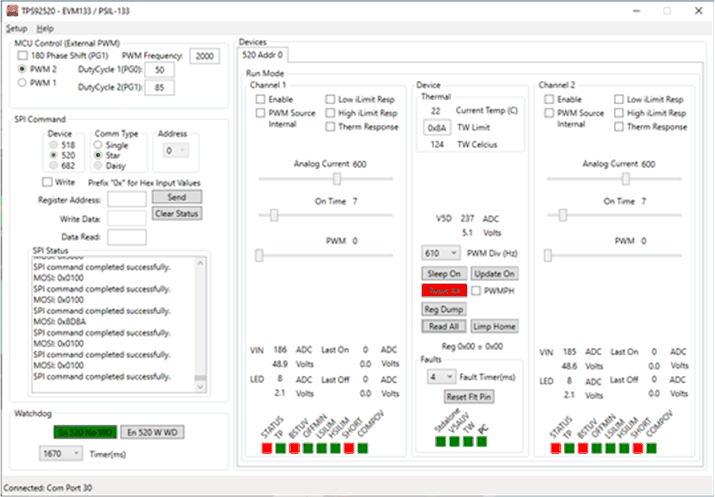Click the DutyCycle 1(PG0) input field

click(x=159, y=70)
